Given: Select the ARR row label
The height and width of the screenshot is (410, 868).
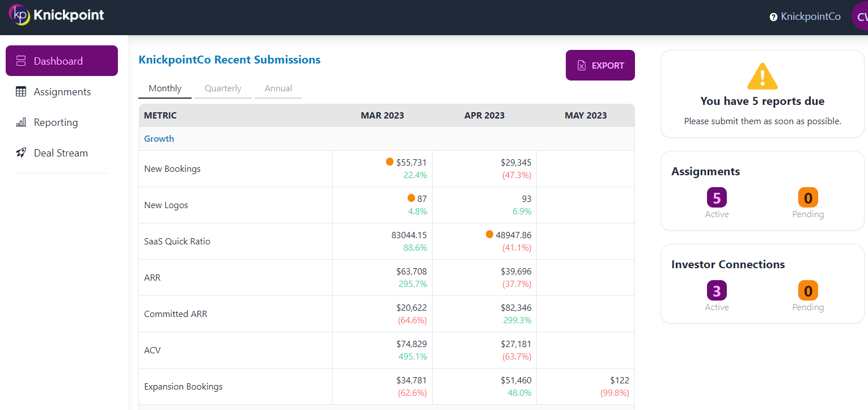Looking at the screenshot, I should point(153,277).
